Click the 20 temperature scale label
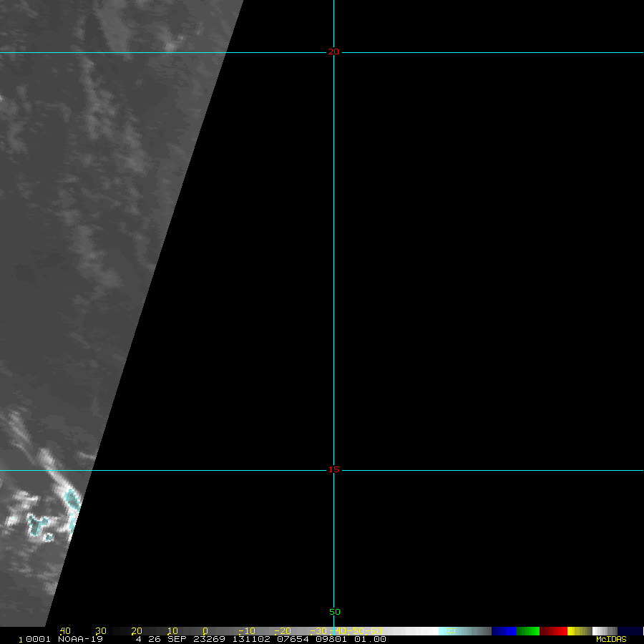 pyautogui.click(x=136, y=631)
